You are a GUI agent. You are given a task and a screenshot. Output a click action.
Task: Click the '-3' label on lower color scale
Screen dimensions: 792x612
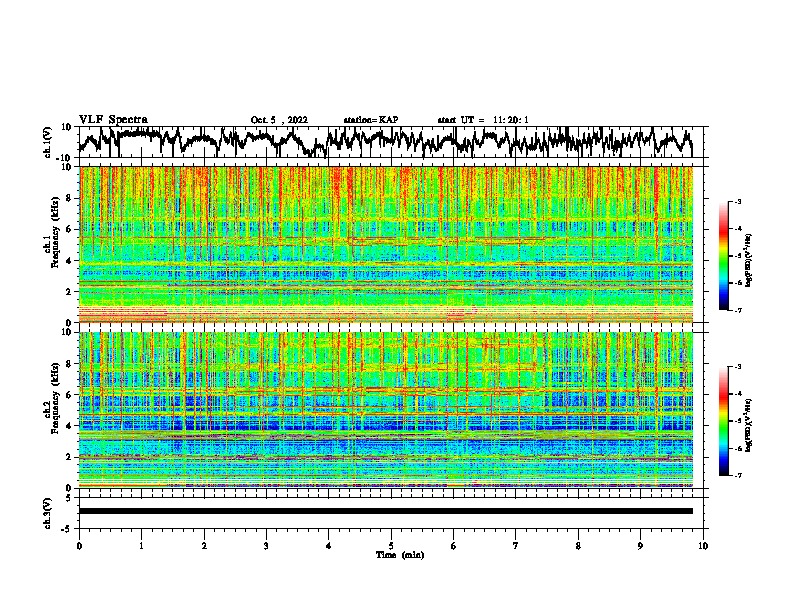pyautogui.click(x=737, y=367)
